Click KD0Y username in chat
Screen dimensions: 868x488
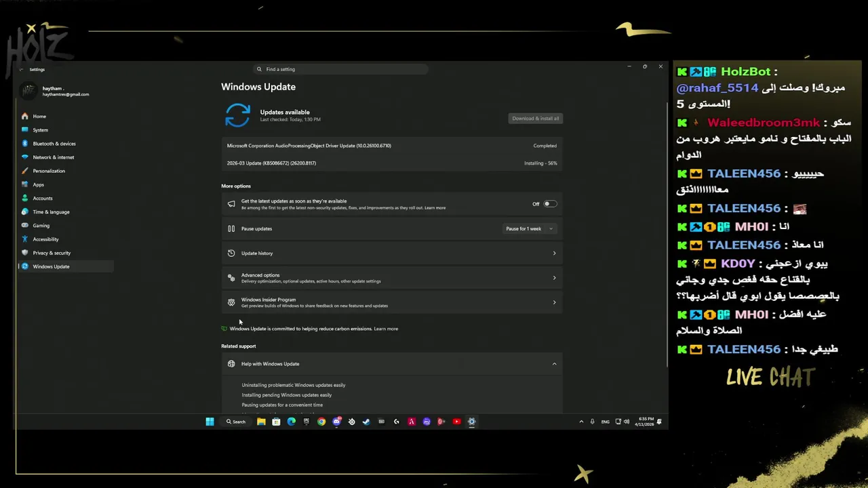(738, 264)
